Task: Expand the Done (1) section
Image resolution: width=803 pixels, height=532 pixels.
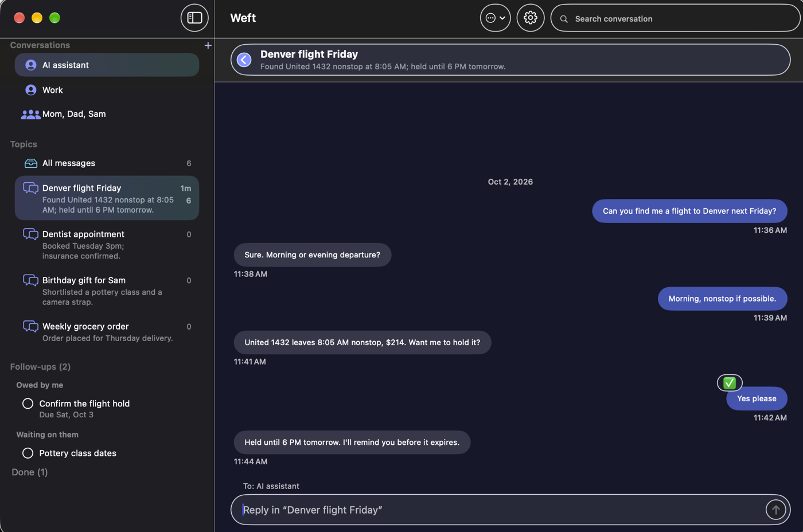Action: point(30,472)
